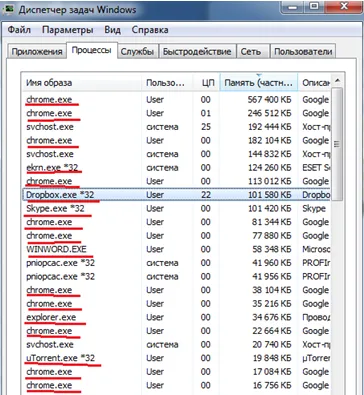
Task: Click the Skype description cell
Action: pos(314,208)
